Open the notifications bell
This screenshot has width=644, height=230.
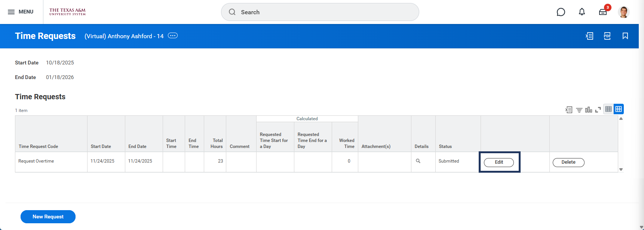click(x=582, y=12)
